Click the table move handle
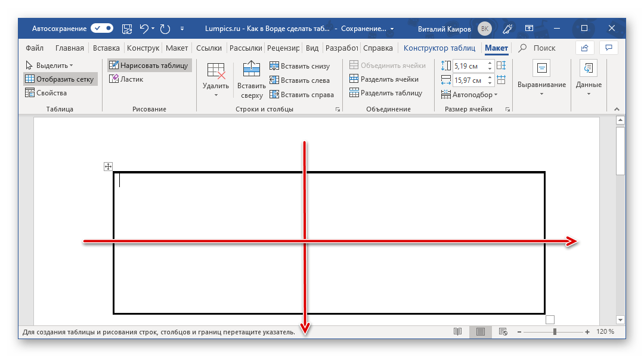The image size is (644, 357). tap(108, 167)
